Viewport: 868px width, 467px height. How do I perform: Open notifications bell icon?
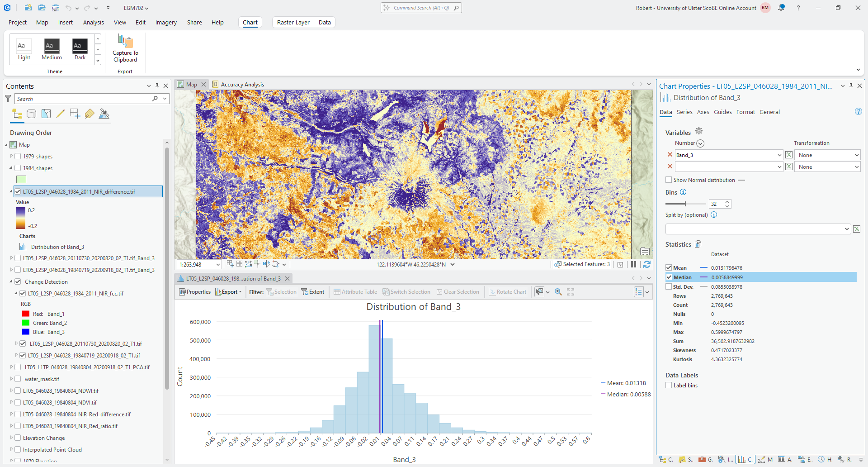(x=781, y=8)
